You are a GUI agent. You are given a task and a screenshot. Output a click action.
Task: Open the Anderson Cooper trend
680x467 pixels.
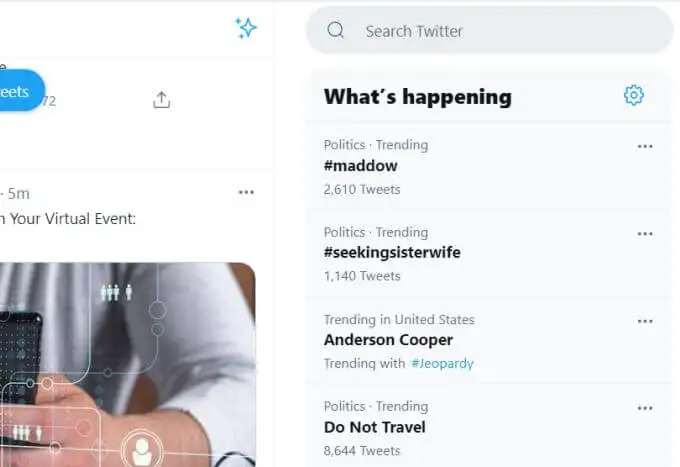[388, 340]
